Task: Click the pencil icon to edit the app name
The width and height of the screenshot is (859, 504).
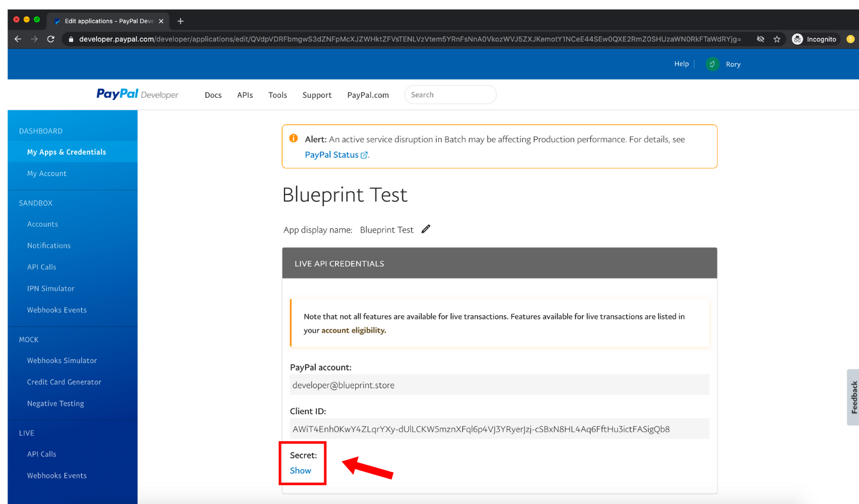Action: [x=426, y=229]
